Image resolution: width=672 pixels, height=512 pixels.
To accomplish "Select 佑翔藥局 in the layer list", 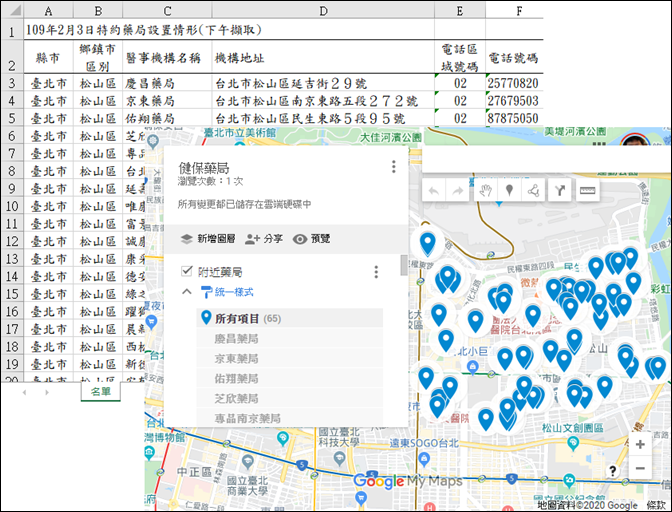I will point(290,378).
